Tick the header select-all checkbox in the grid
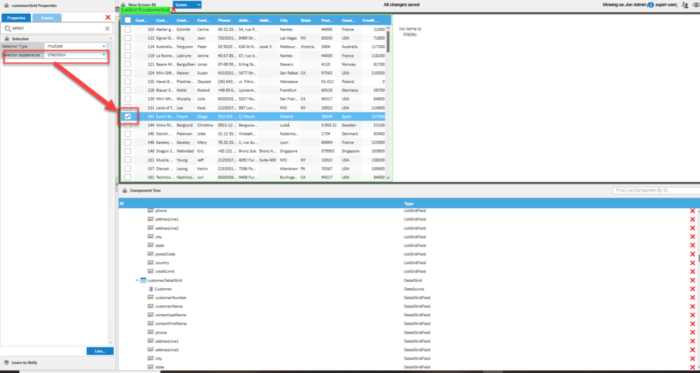Screen dimensions: 700x373 coord(128,20)
